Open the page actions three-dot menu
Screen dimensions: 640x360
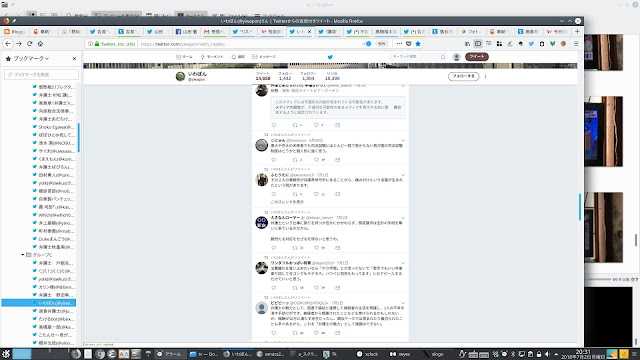point(399,44)
